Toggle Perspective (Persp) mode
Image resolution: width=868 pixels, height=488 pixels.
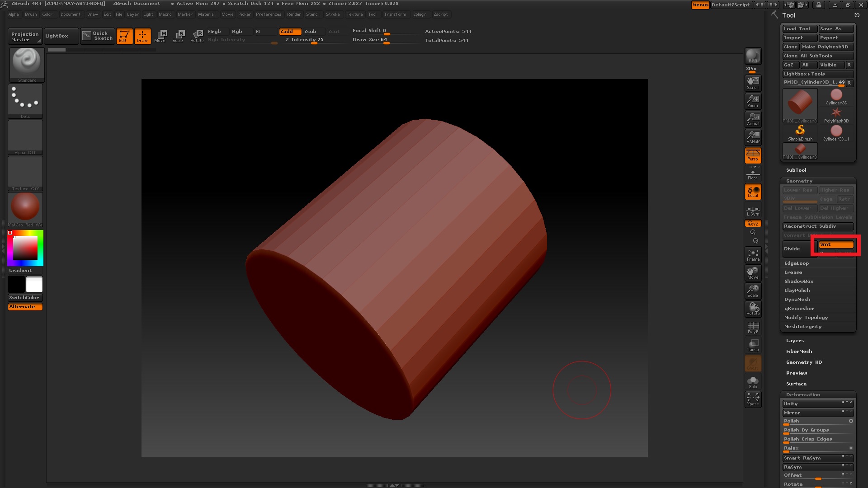click(x=753, y=155)
